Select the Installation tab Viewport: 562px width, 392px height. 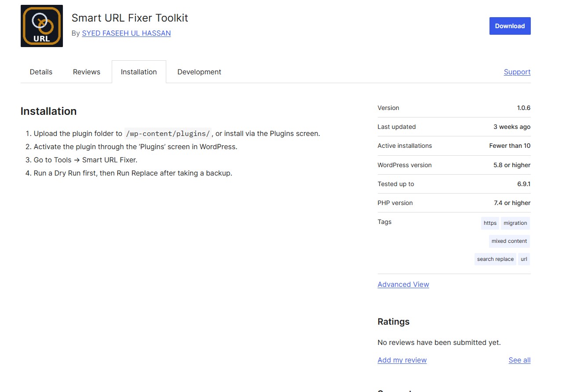tap(139, 72)
